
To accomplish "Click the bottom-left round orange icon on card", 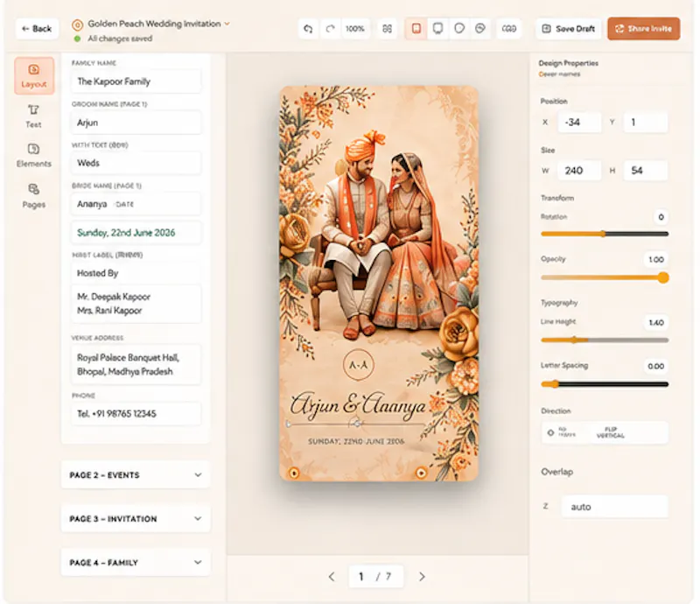I will pyautogui.click(x=294, y=473).
